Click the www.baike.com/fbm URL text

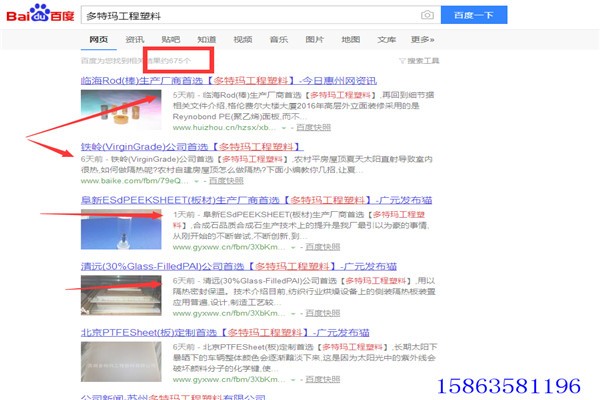[x=135, y=181]
